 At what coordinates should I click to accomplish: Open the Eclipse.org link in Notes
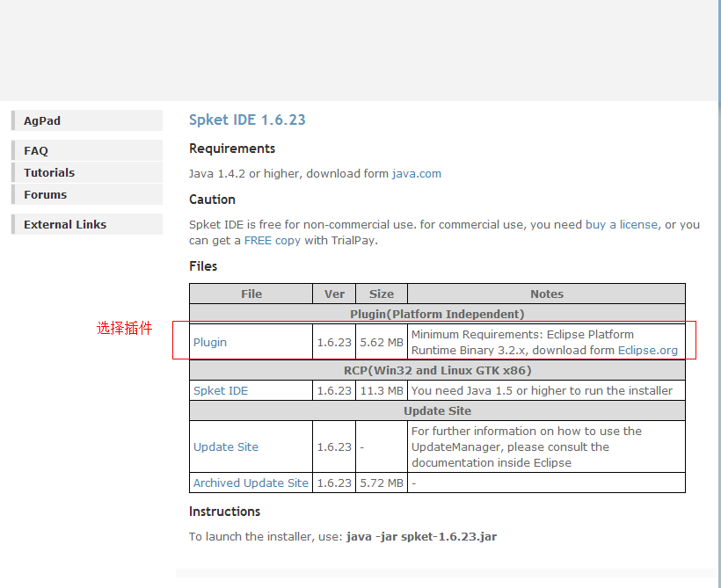(647, 351)
